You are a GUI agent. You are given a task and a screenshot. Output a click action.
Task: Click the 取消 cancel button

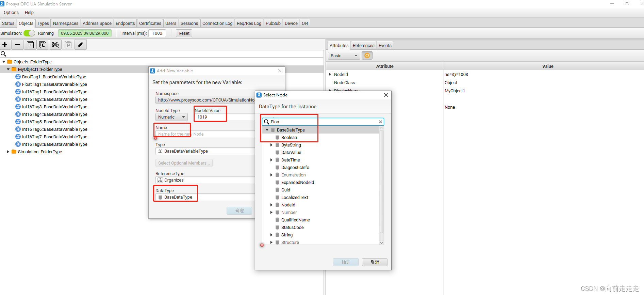[375, 262]
